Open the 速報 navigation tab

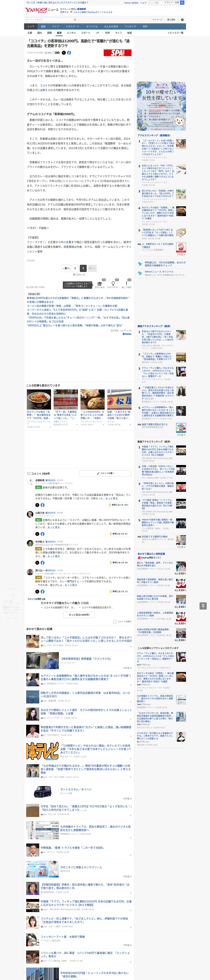click(x=43, y=27)
